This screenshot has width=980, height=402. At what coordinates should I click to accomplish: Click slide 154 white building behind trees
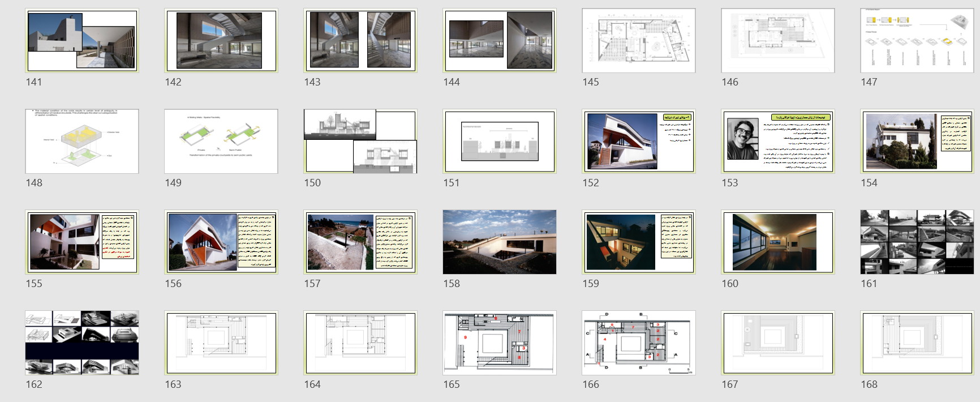[x=917, y=141]
